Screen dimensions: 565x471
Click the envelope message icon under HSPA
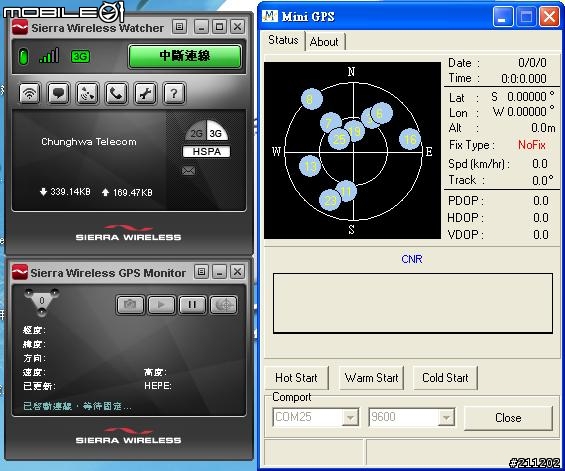click(x=188, y=170)
